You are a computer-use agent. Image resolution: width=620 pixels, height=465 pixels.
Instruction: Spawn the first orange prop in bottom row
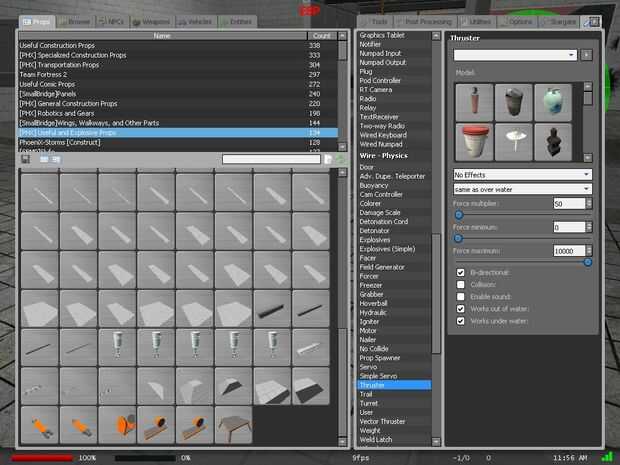pyautogui.click(x=39, y=427)
